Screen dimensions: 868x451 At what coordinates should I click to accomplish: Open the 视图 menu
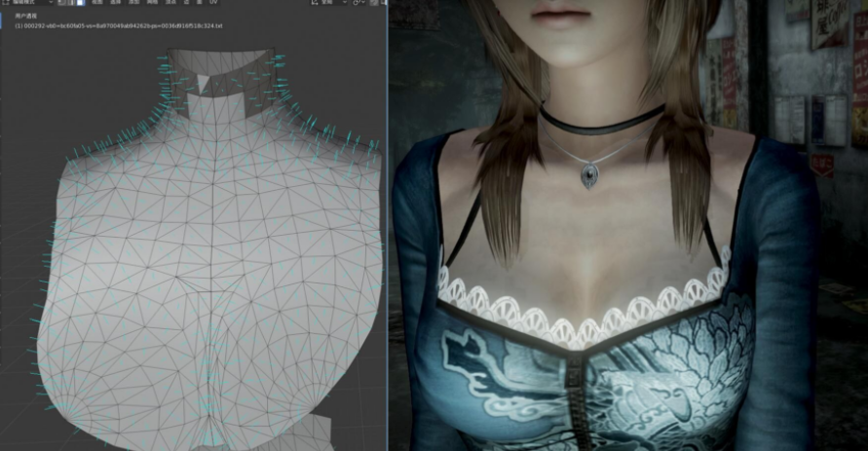pyautogui.click(x=96, y=2)
